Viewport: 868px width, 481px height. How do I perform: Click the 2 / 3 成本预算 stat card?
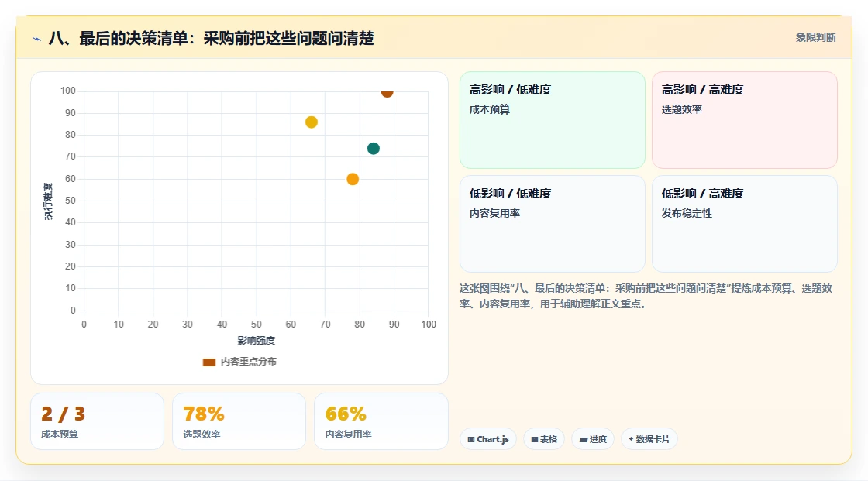point(98,422)
